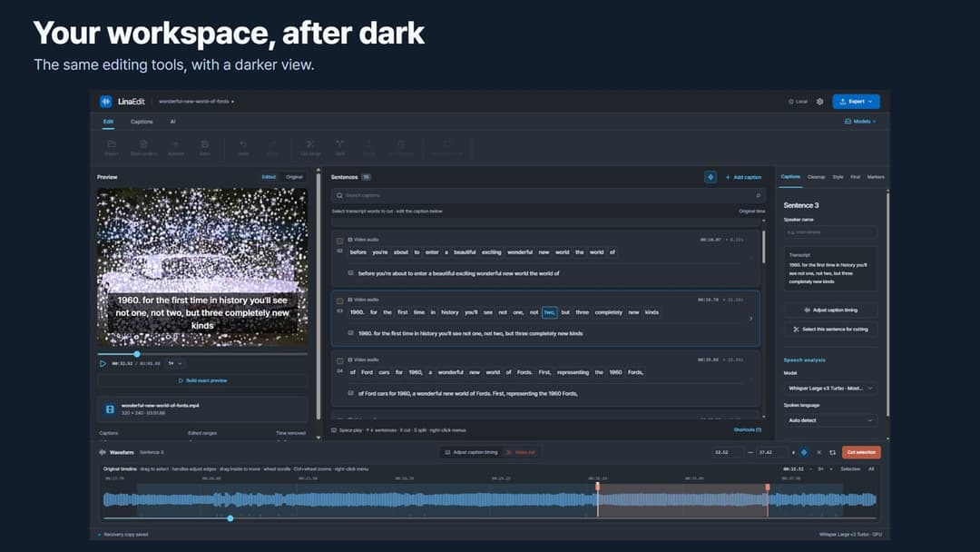Switch to the top Captions tab
This screenshot has width=980, height=552.
tap(142, 122)
